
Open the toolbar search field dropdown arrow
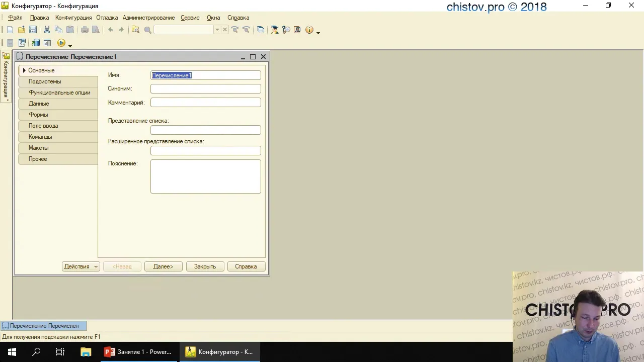pos(217,30)
